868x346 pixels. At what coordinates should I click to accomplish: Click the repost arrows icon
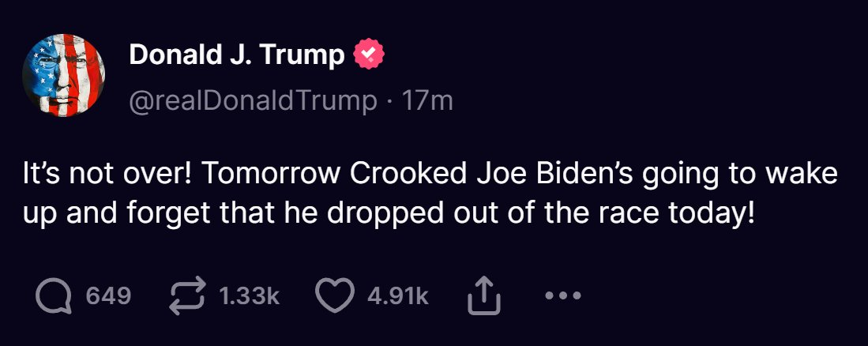187,297
